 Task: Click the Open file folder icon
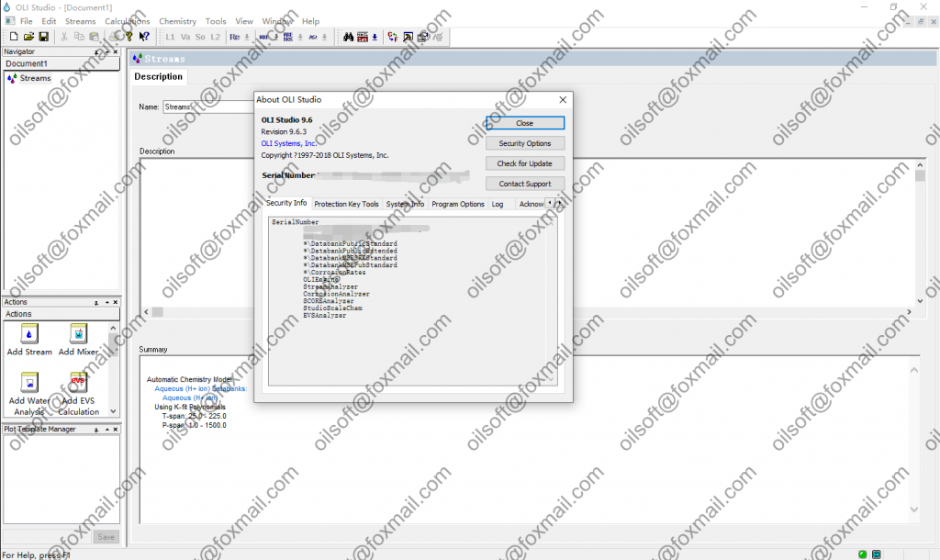point(28,37)
